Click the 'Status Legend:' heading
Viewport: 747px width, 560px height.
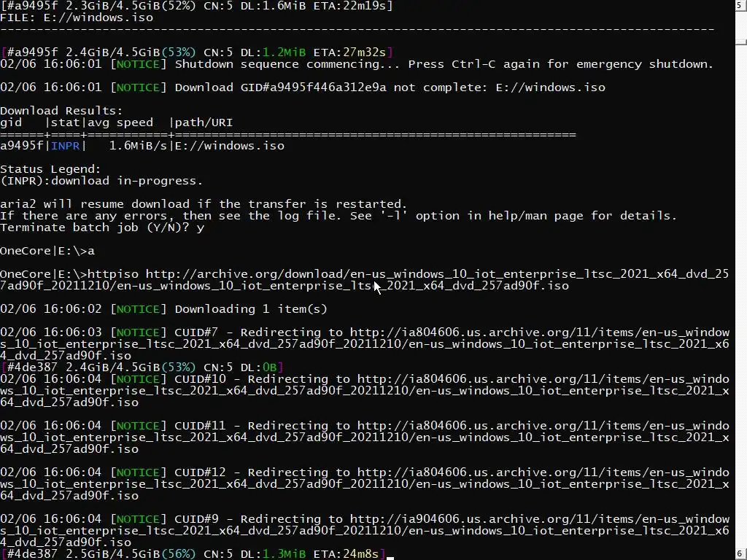[50, 169]
